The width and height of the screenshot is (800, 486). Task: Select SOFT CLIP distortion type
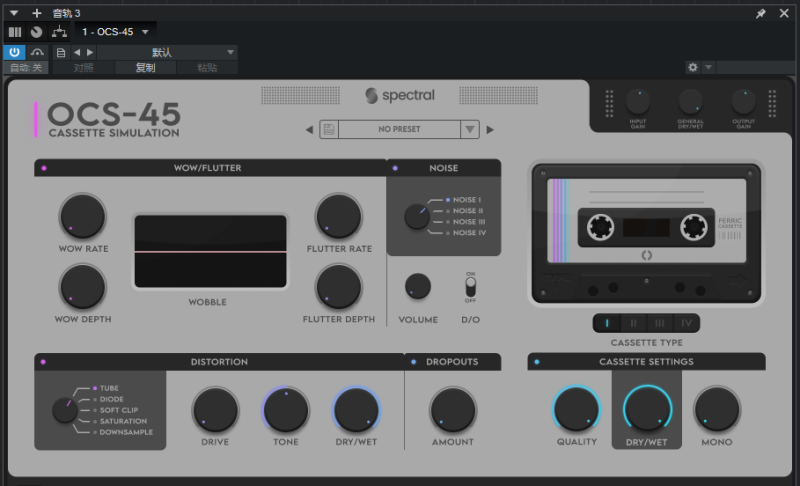(118, 411)
